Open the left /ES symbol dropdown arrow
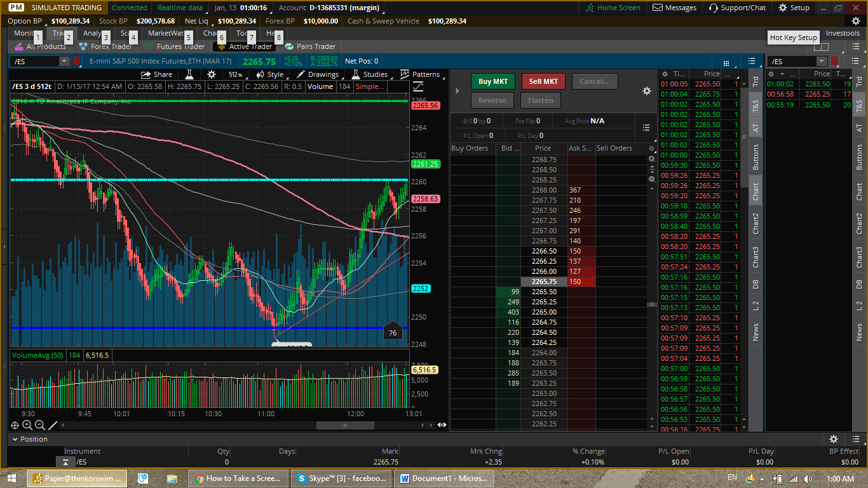868x488 pixels. tap(64, 61)
